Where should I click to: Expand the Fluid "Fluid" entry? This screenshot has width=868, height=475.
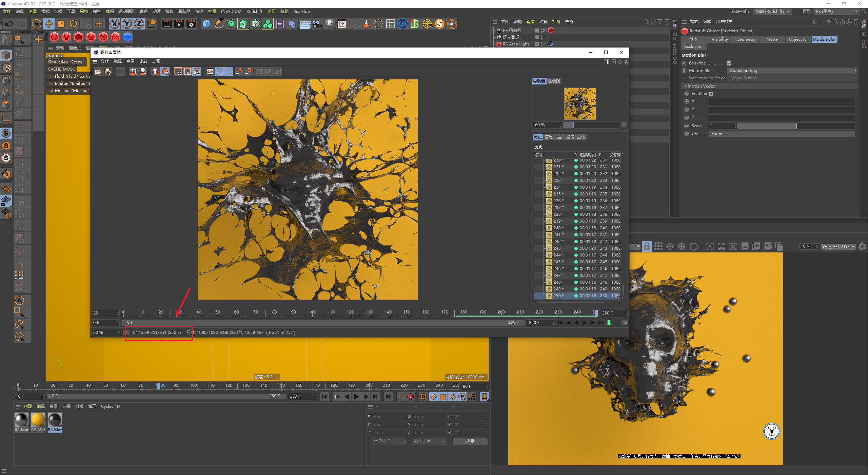pos(52,76)
